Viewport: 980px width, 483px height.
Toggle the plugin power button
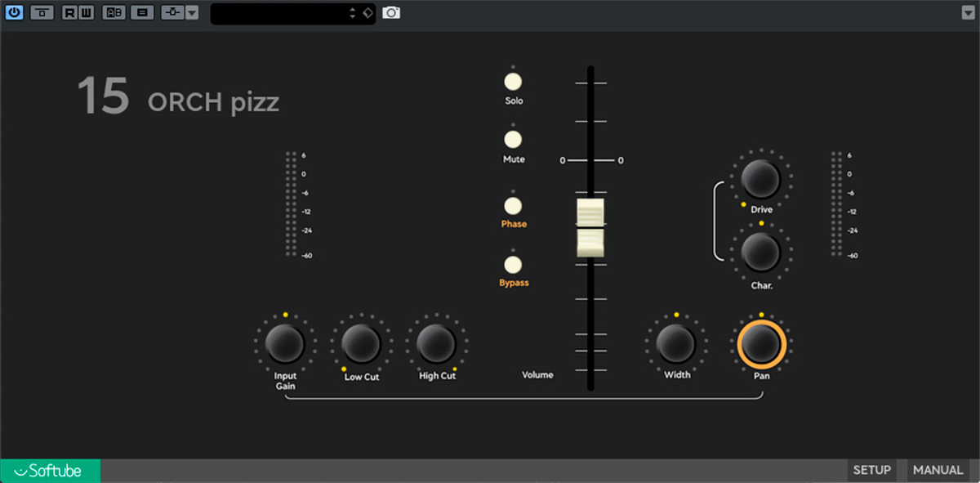point(15,12)
